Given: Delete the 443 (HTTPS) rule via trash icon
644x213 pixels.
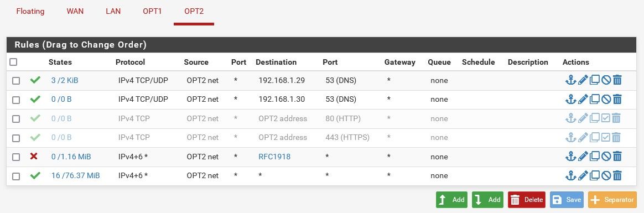Looking at the screenshot, I should pos(616,137).
